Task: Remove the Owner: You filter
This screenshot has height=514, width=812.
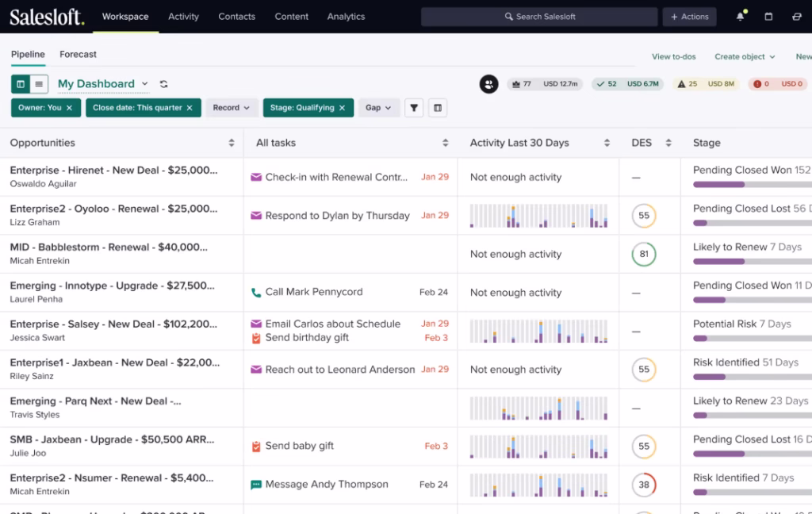Action: pyautogui.click(x=70, y=108)
